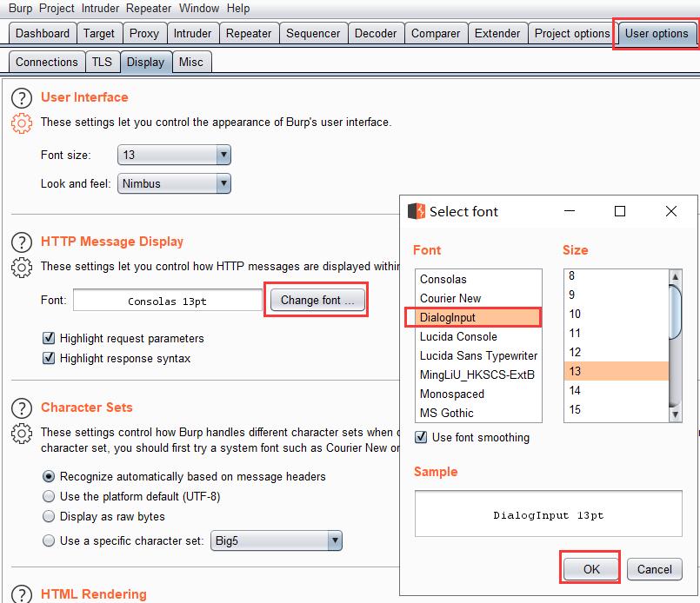Minimize the Select font dialog
The height and width of the screenshot is (603, 700).
click(570, 211)
